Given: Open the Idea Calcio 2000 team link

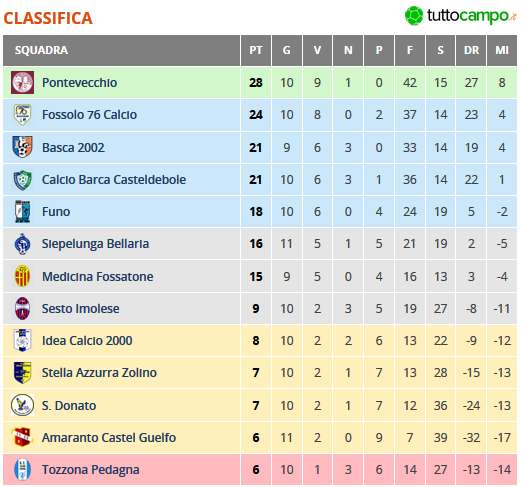Looking at the screenshot, I should [87, 341].
